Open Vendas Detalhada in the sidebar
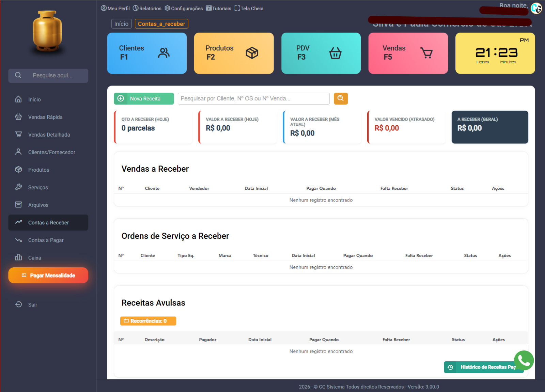 coord(48,135)
